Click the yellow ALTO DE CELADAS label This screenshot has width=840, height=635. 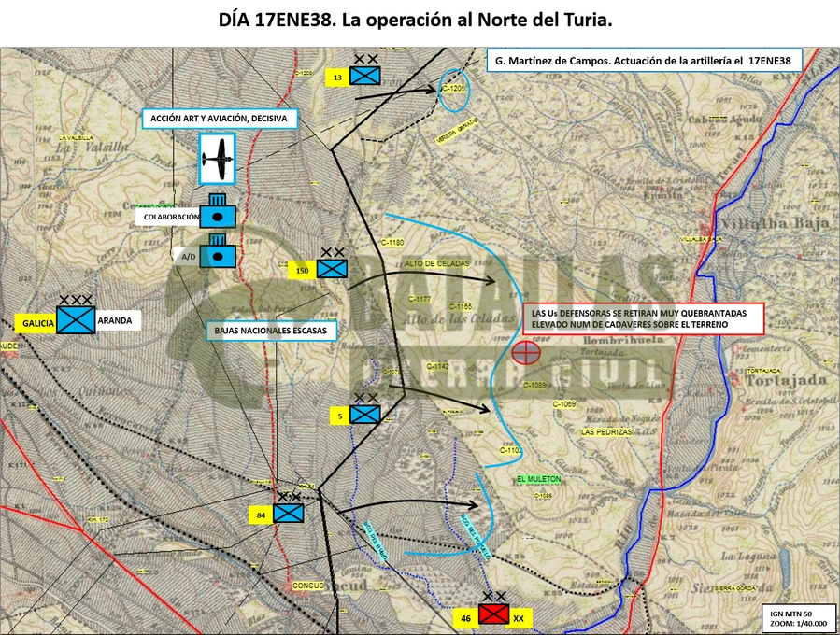(x=437, y=263)
